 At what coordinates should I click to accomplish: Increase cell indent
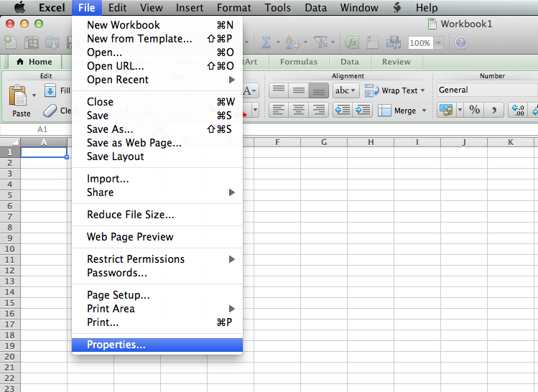click(362, 111)
